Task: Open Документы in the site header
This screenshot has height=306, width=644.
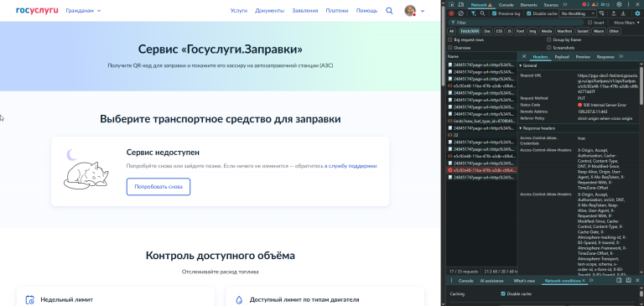Action: pos(269,11)
